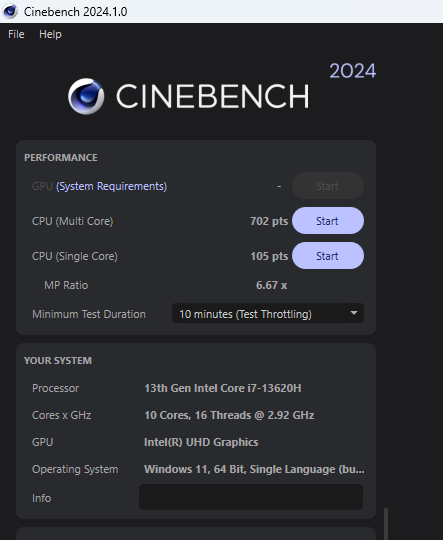Click the vertical scrollbar thumb
Screen dimensions: 443x540
pyautogui.click(x=386, y=523)
